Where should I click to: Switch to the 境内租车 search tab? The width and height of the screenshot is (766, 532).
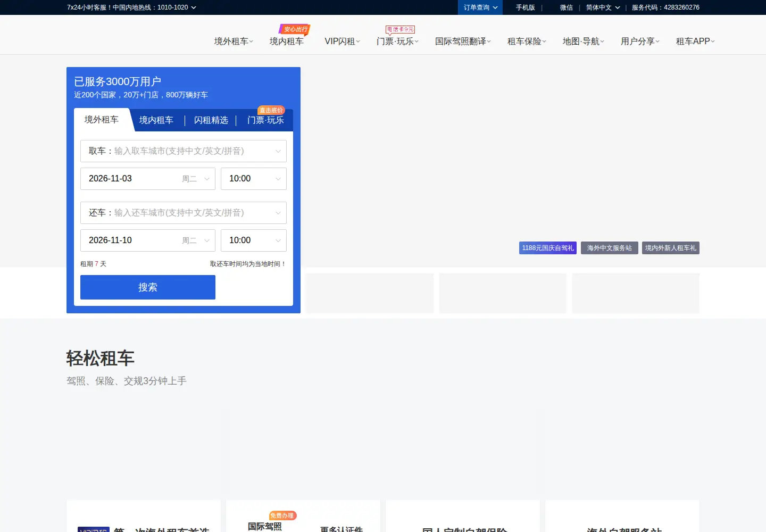point(156,120)
